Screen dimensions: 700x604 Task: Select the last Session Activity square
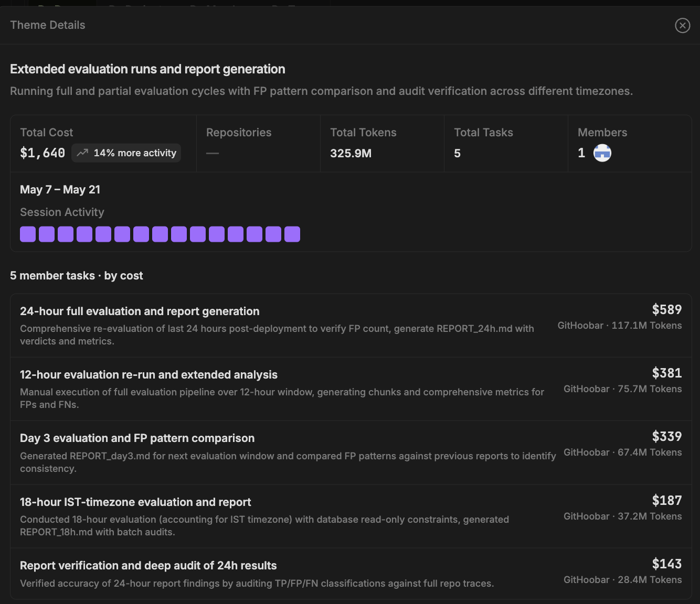(292, 234)
